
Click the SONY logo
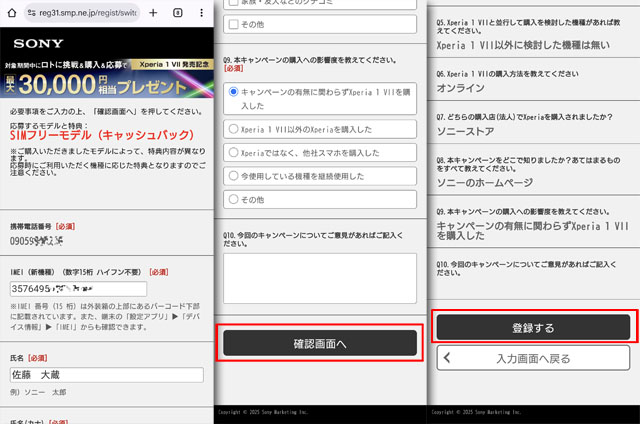pyautogui.click(x=38, y=43)
